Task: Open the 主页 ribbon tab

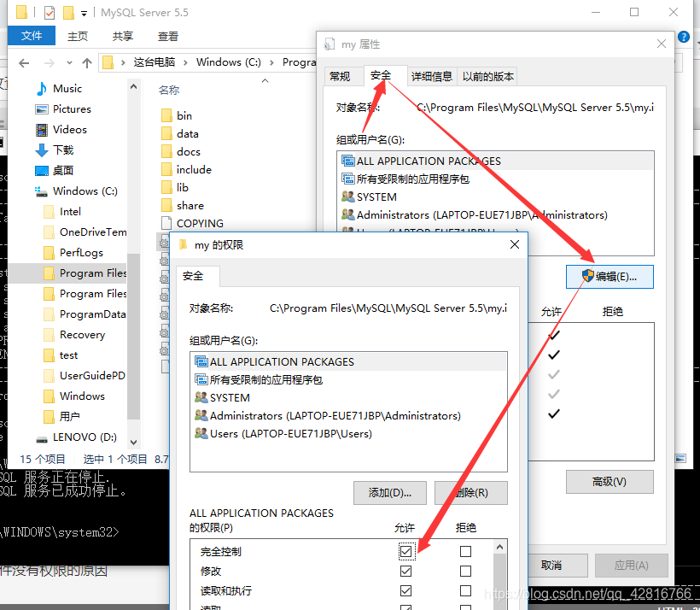Action: (x=78, y=36)
